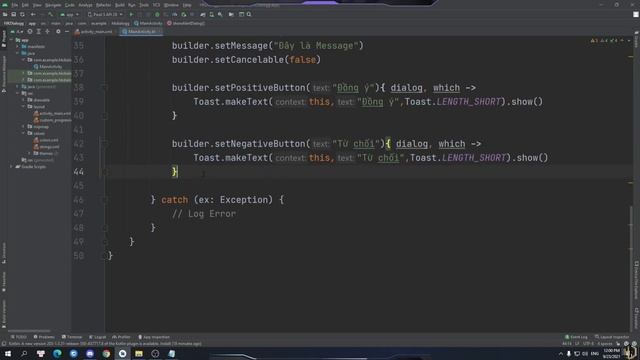
Task: Expand the drawable folder
Action: (24, 100)
